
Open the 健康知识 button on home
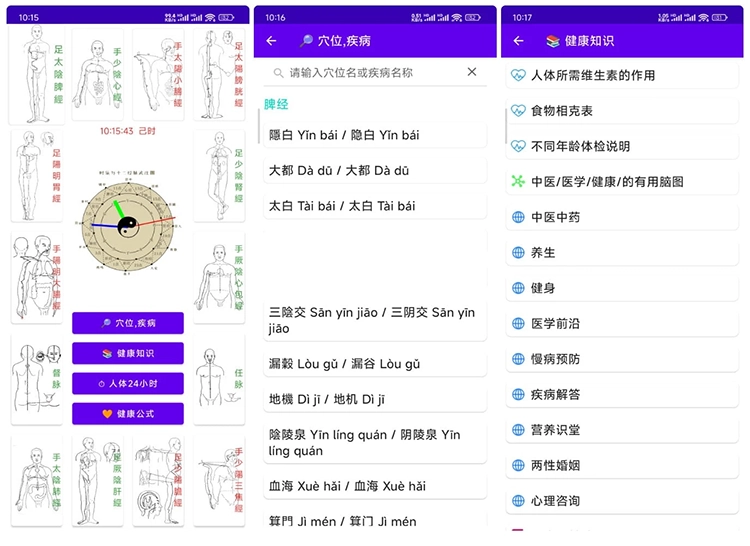[x=127, y=353]
